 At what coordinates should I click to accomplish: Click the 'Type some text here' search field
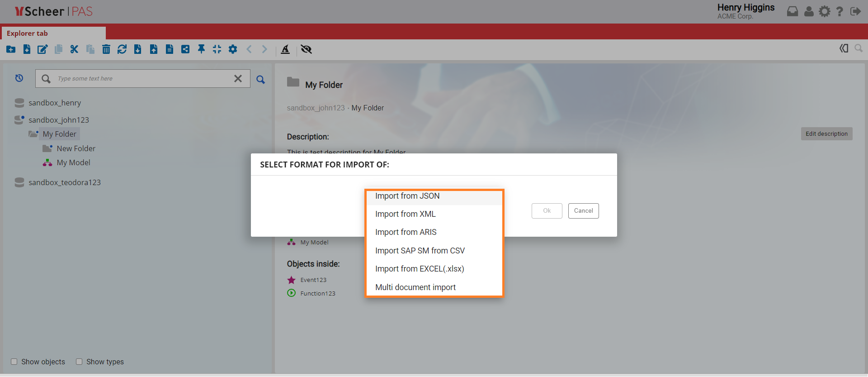142,79
